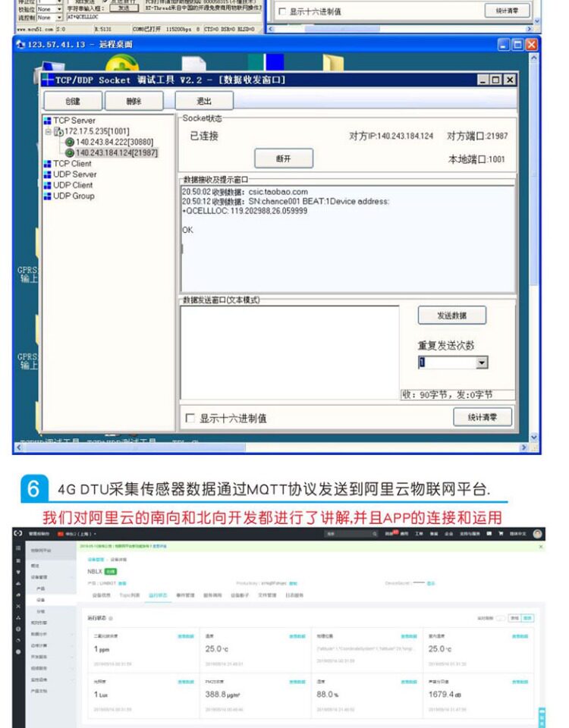Click the 发送 button in the serial tool
This screenshot has height=728, width=569.
[x=124, y=8]
